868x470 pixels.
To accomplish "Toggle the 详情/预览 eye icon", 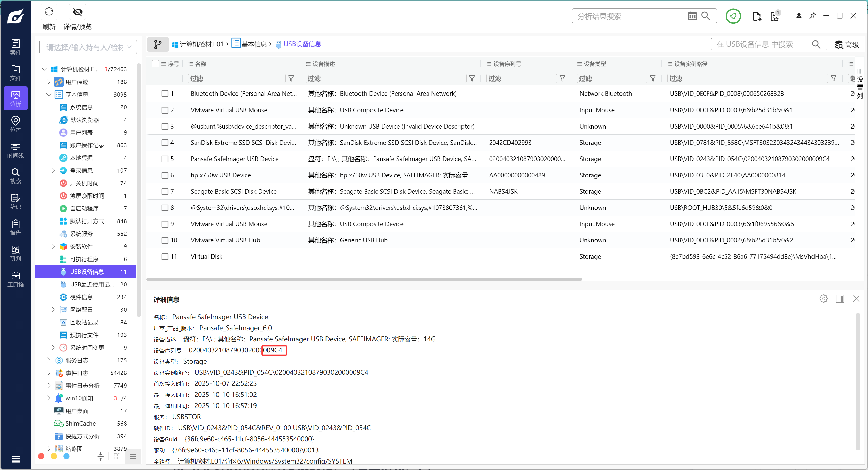I will point(78,12).
